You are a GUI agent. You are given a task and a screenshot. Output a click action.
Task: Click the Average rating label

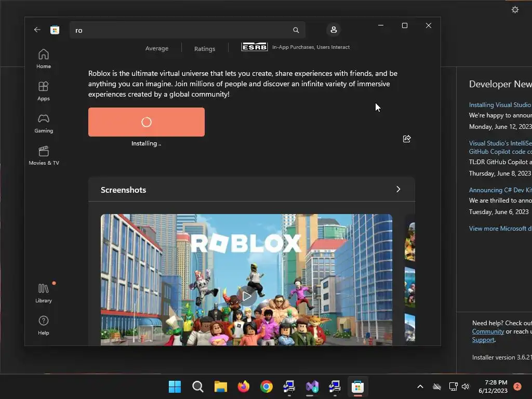coord(157,48)
